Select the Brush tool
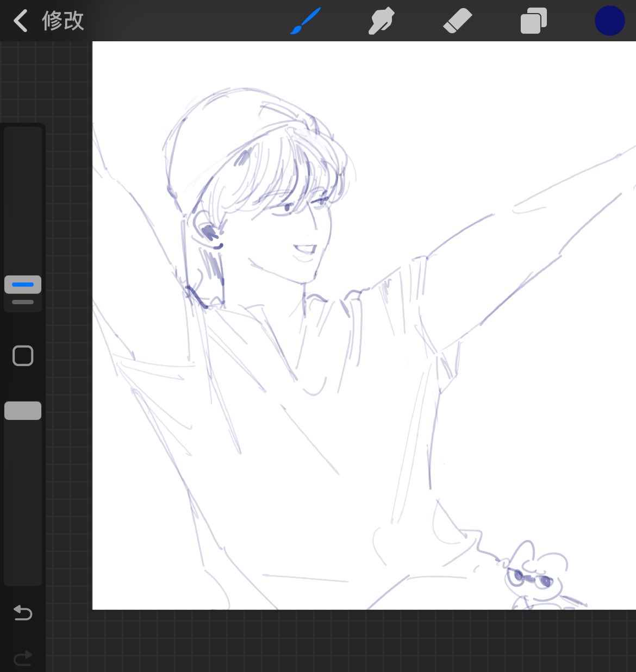Screen dimensions: 636x672 [x=305, y=21]
